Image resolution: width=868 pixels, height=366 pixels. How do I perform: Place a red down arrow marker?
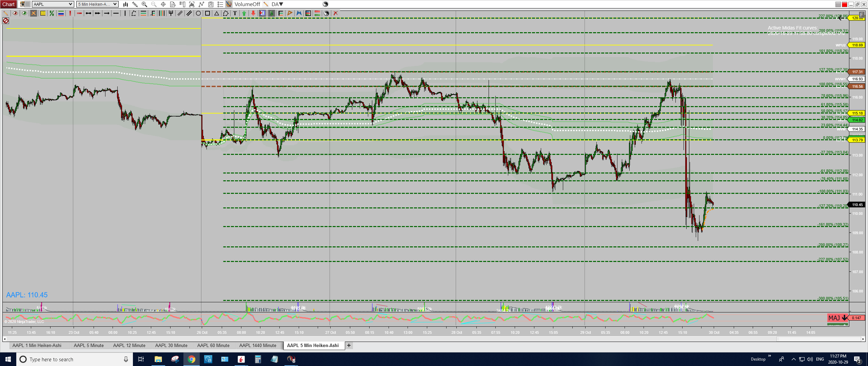click(x=253, y=13)
